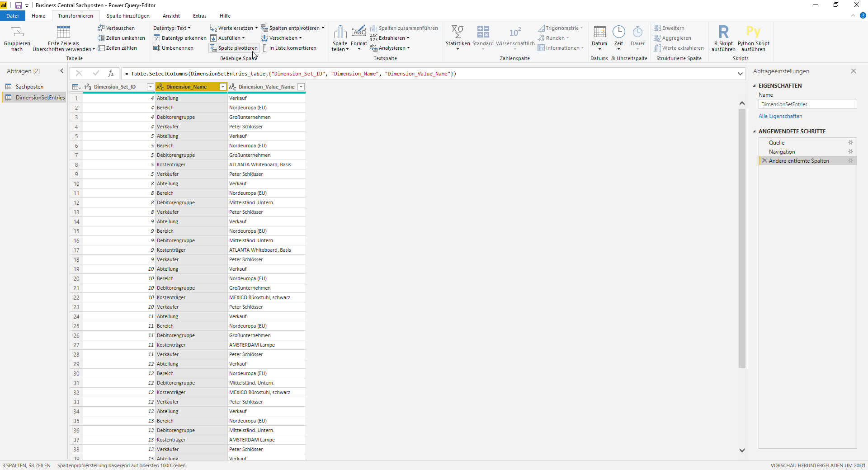Open the Ansicht ribbon tab

click(171, 16)
